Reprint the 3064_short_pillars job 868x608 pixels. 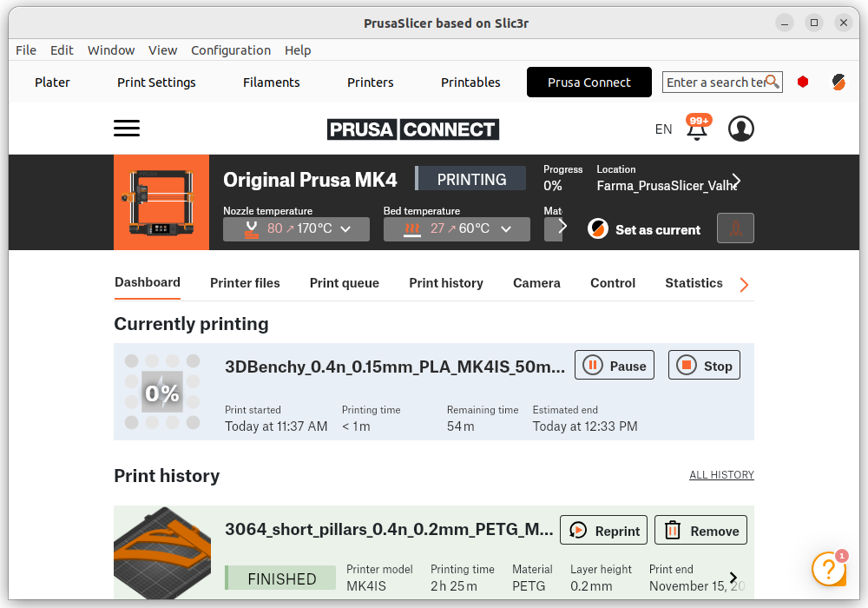click(x=603, y=531)
